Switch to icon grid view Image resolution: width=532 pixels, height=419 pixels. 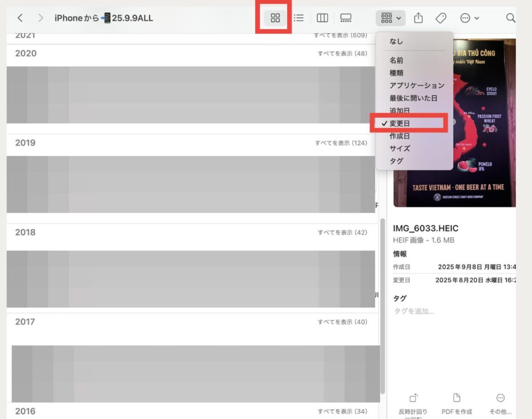pos(275,18)
